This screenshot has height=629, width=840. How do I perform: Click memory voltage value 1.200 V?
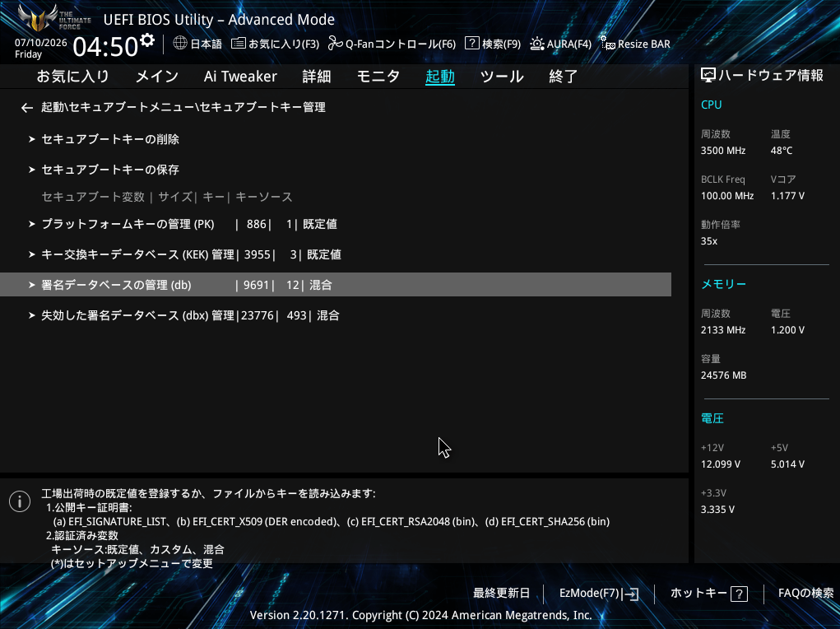click(787, 330)
